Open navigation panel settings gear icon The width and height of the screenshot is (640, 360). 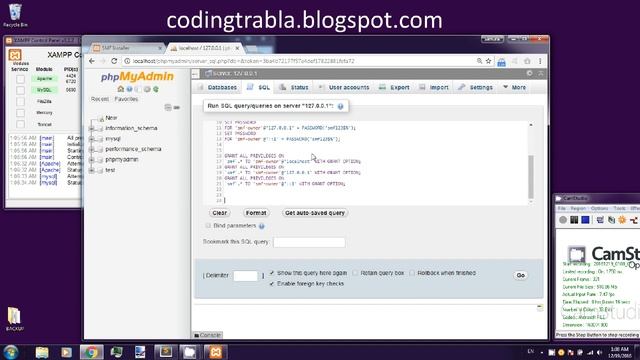147,89
